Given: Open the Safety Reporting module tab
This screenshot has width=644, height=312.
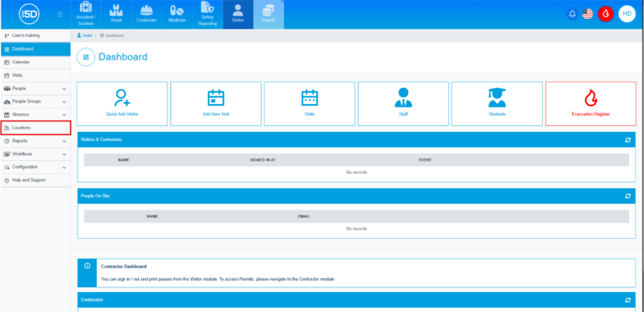Looking at the screenshot, I should click(x=208, y=14).
